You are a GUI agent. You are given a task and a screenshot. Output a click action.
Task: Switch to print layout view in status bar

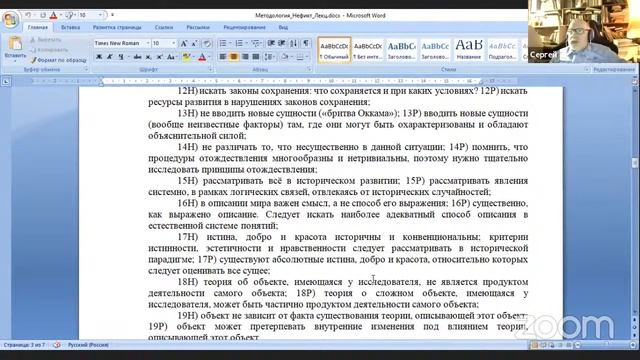(534, 345)
